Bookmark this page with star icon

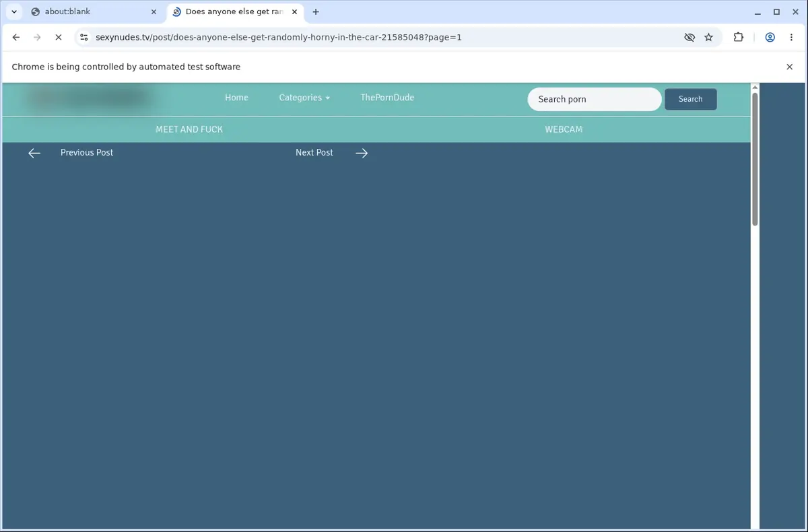[708, 38]
